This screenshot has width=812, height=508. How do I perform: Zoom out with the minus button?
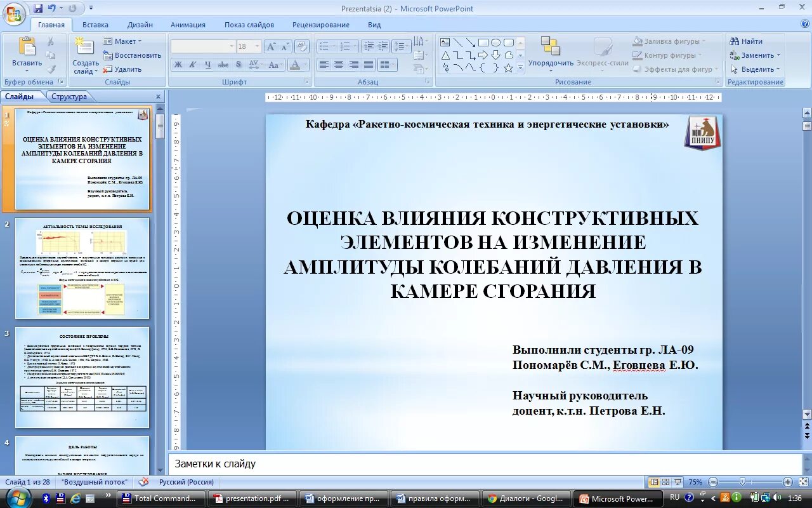click(713, 482)
